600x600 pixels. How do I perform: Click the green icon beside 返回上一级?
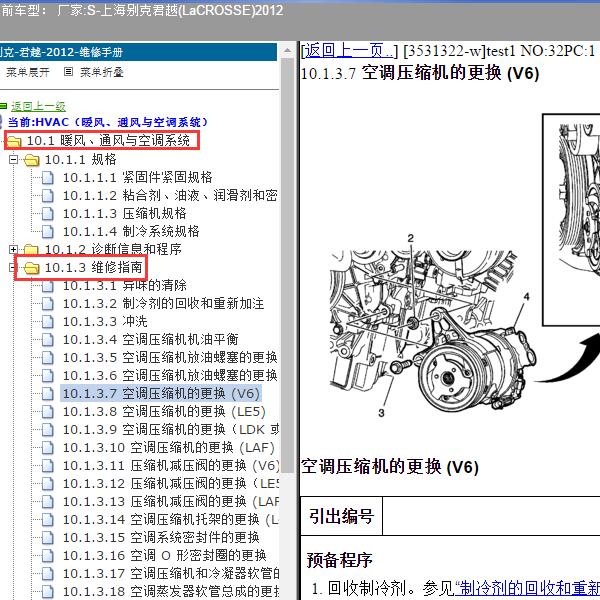click(3, 106)
